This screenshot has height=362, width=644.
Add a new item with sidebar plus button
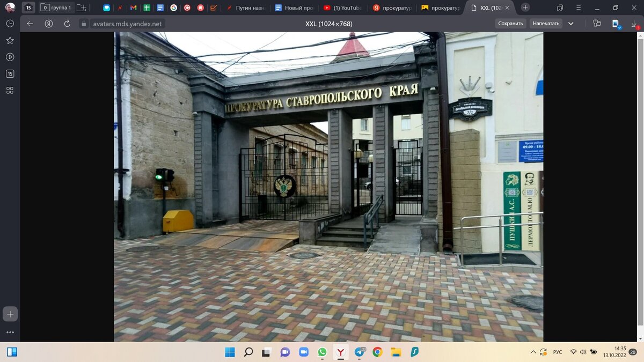coord(10,314)
